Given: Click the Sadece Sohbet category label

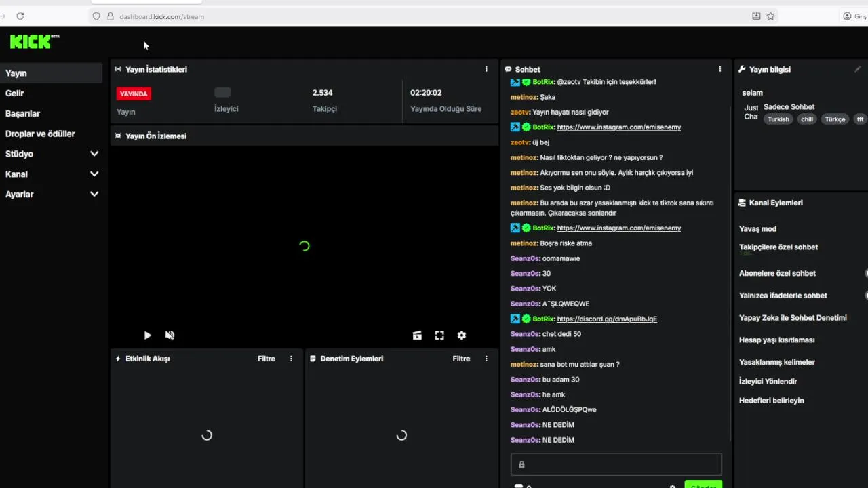Looking at the screenshot, I should (x=789, y=107).
